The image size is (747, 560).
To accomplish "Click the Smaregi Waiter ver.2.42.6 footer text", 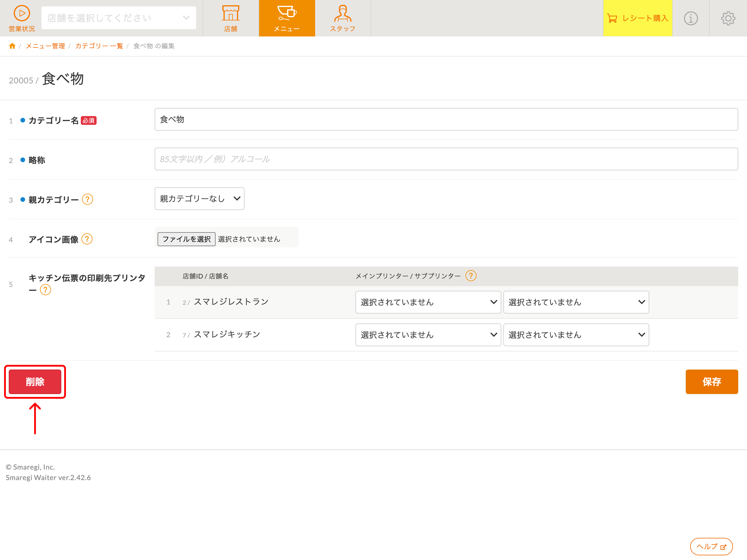I will [x=48, y=478].
